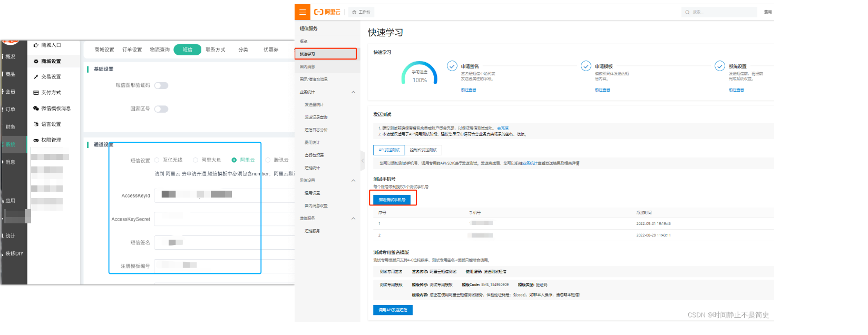Image resolution: width=868 pixels, height=335 pixels.
Task: Select the 互亿无线 radio option
Action: tap(157, 160)
